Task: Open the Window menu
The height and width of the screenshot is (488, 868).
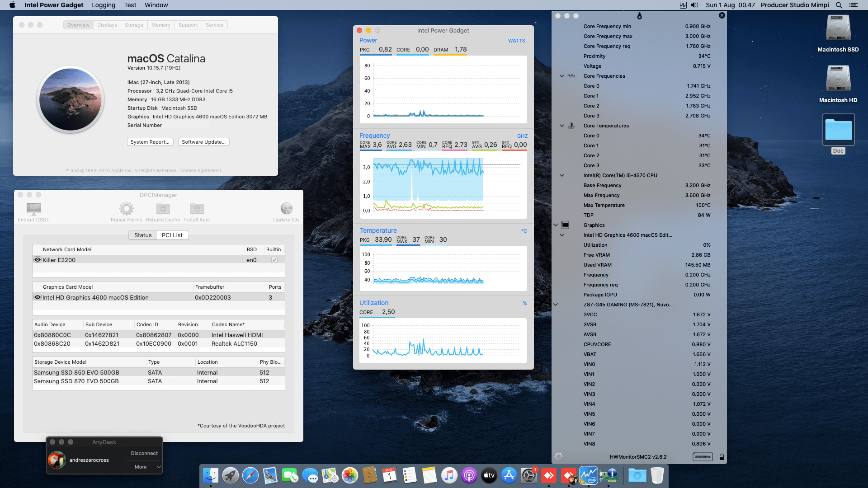Action: (x=156, y=5)
